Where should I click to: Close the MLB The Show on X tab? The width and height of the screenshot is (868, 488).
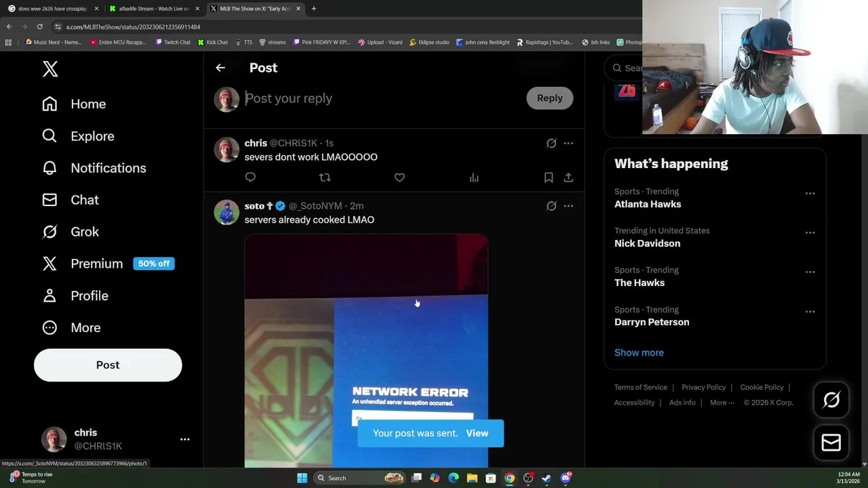[x=298, y=9]
